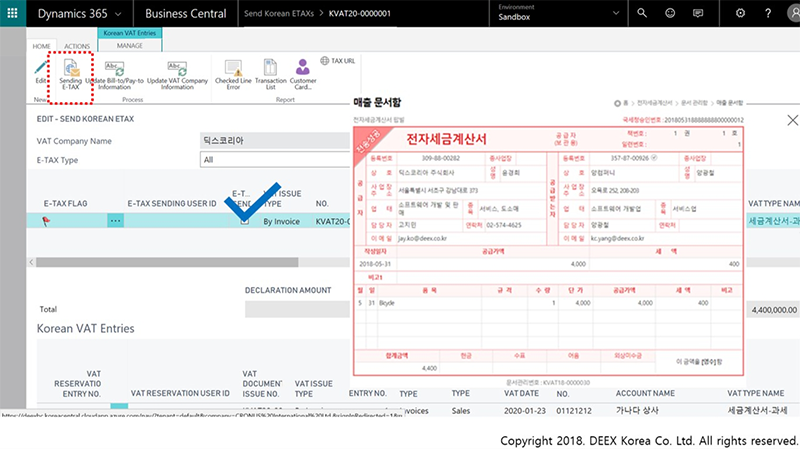Click email kc.yang@deex.co.kr in invoice
Screen dimensions: 800x449
pos(617,238)
